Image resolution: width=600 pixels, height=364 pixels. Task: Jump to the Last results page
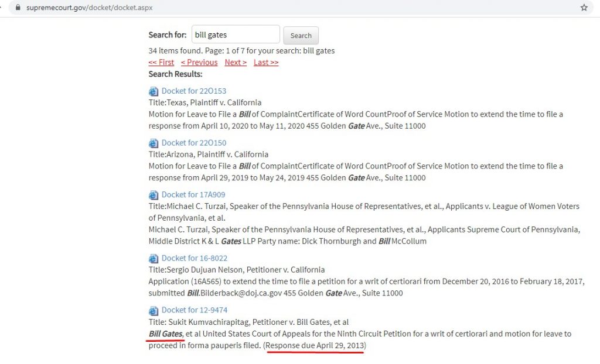266,62
